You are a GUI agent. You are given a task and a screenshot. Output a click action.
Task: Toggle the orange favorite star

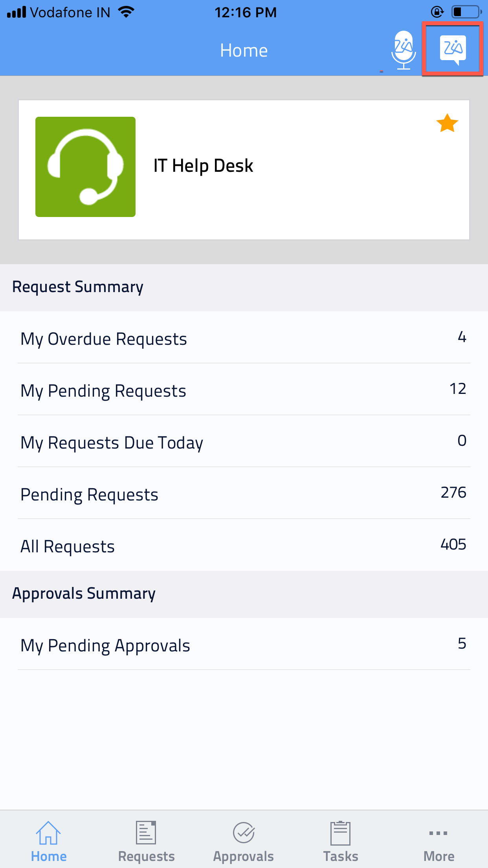(x=447, y=123)
